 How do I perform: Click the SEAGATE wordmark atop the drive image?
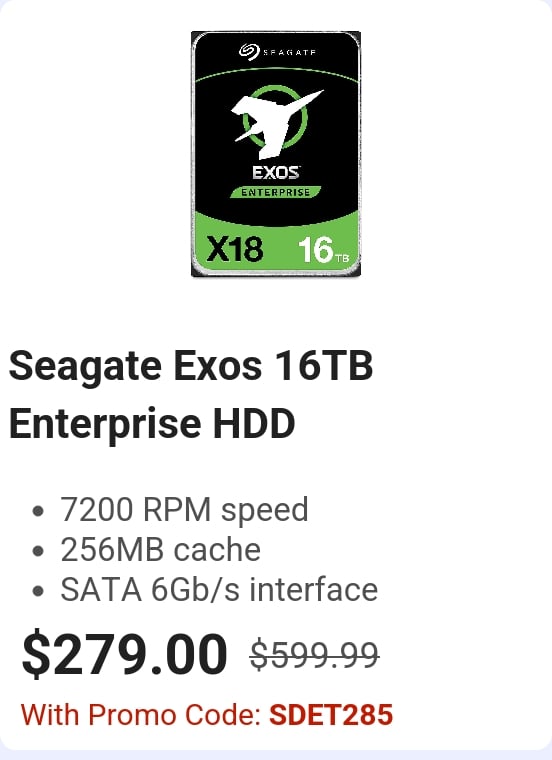coord(289,52)
